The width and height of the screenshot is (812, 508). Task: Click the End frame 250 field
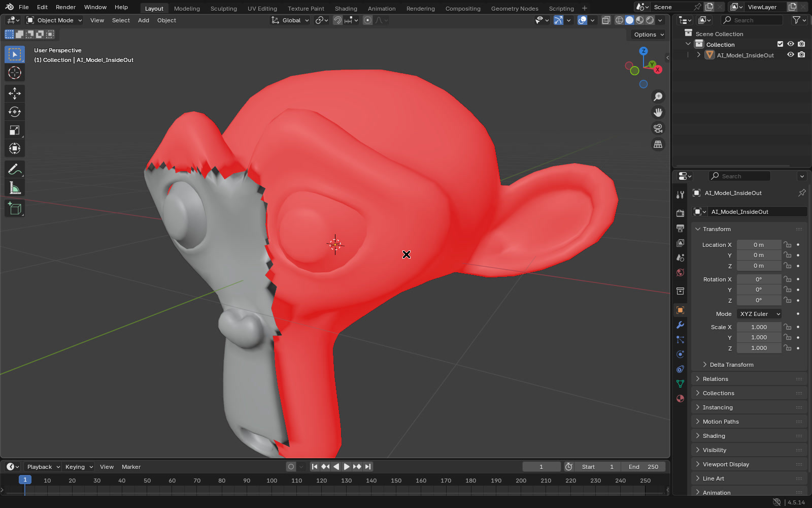tap(643, 467)
